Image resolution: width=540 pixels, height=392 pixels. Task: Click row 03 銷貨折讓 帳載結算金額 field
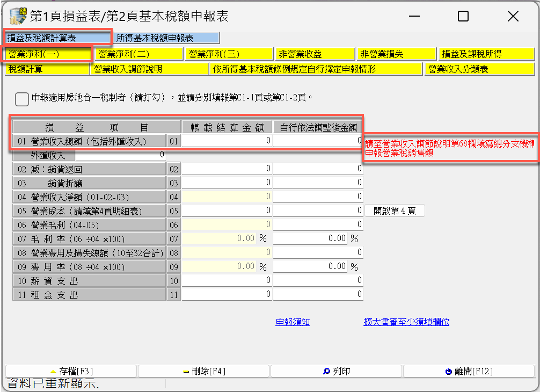[227, 182]
